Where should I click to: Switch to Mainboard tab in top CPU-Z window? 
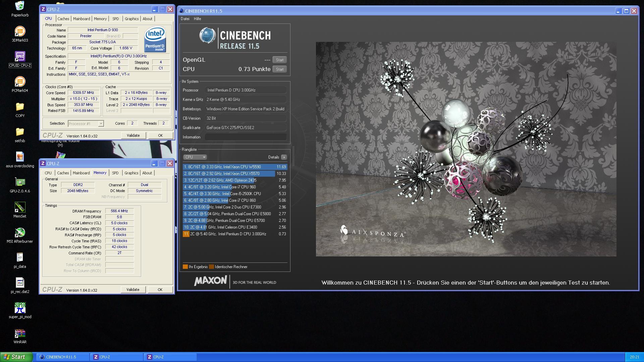point(82,19)
